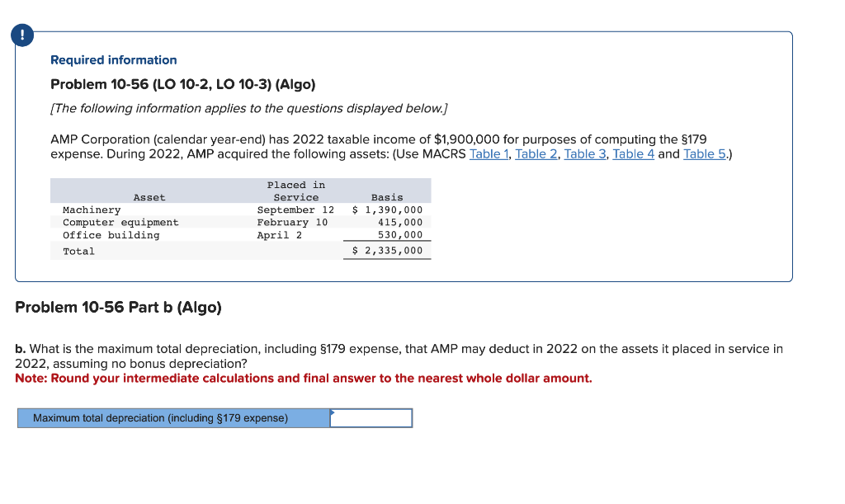845x504 pixels.
Task: Open the Table 1 MACRS link
Action: (x=489, y=153)
